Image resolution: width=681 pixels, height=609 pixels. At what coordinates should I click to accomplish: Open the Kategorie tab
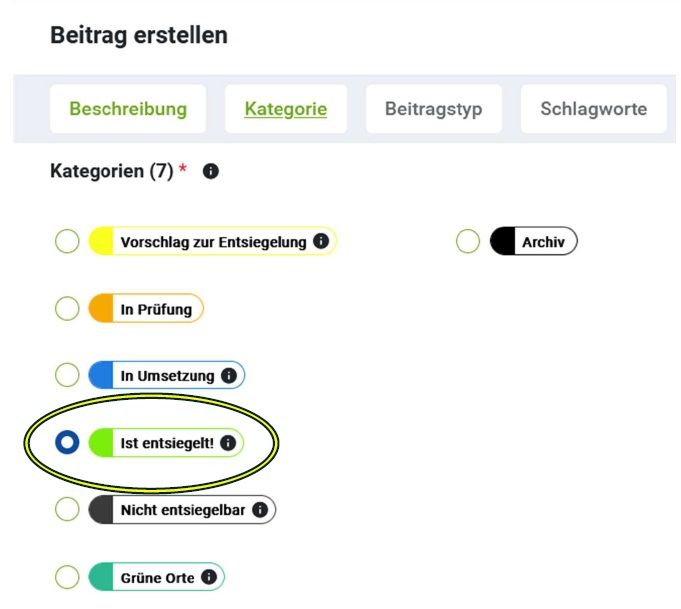tap(285, 109)
